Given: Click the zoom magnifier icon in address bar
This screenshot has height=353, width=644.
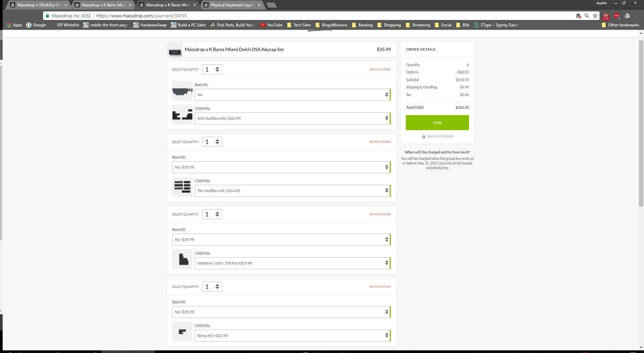Looking at the screenshot, I should pyautogui.click(x=587, y=16).
